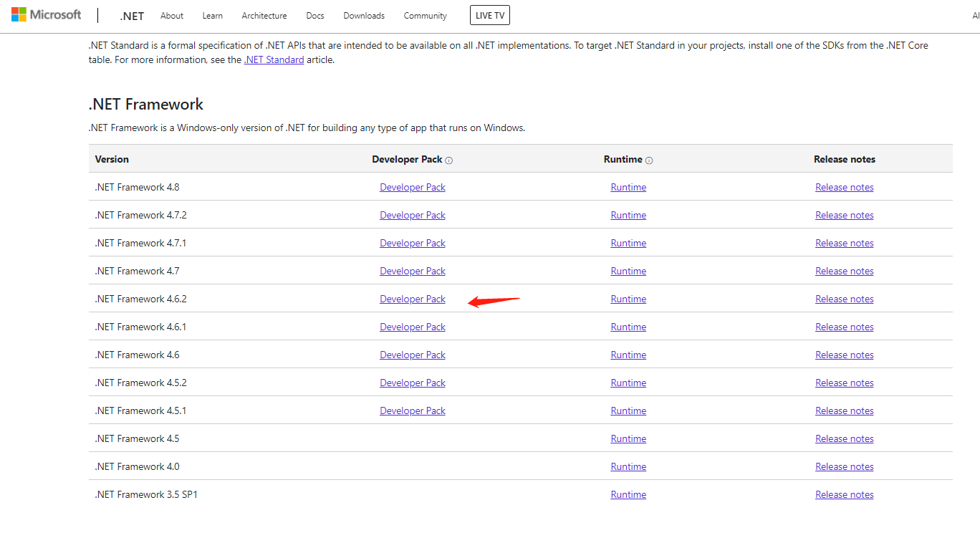Download Developer Pack for .NET Framework 4.8
The width and height of the screenshot is (980, 538).
(413, 187)
